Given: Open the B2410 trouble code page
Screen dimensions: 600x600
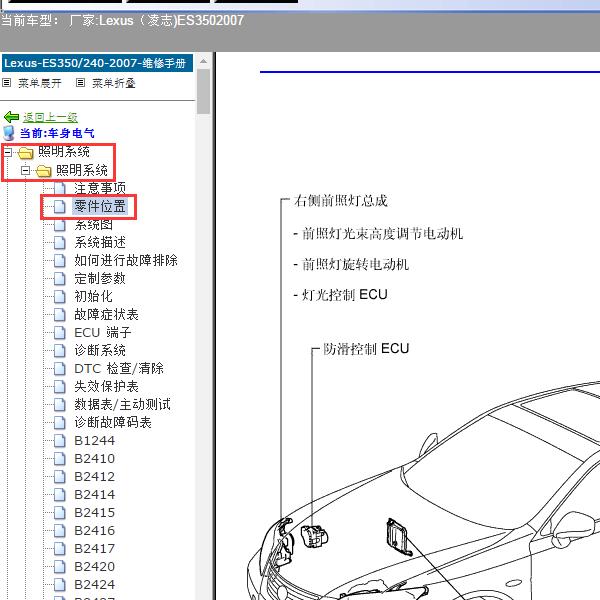Looking at the screenshot, I should pos(95,458).
